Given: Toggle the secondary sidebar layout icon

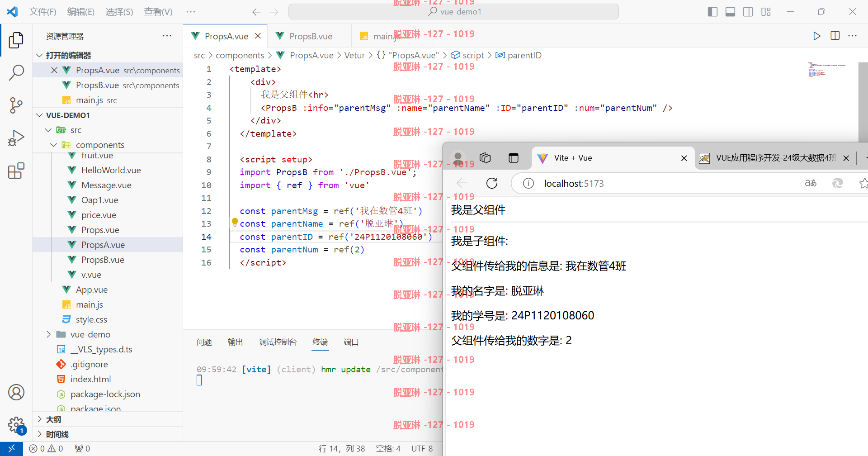Looking at the screenshot, I should pyautogui.click(x=748, y=12).
